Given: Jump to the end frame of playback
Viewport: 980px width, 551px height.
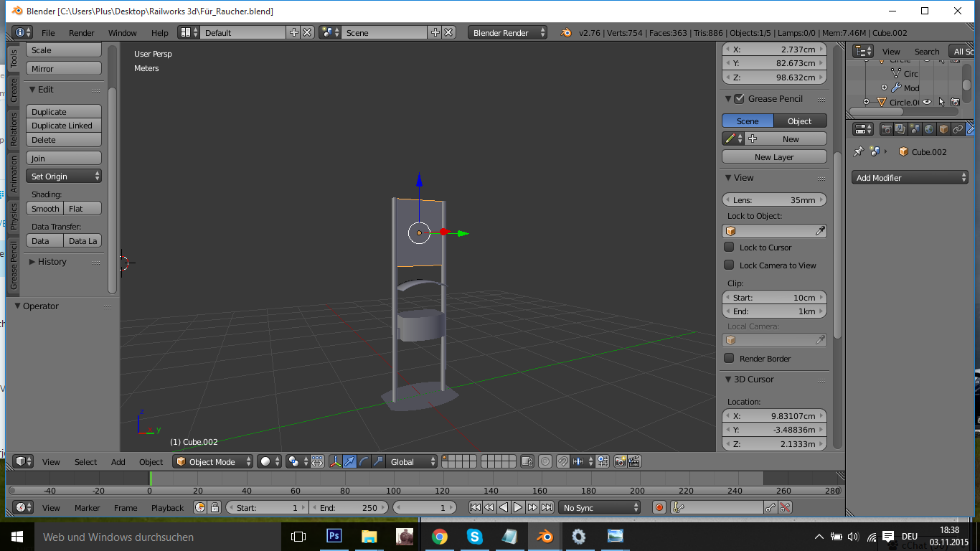Looking at the screenshot, I should click(547, 508).
